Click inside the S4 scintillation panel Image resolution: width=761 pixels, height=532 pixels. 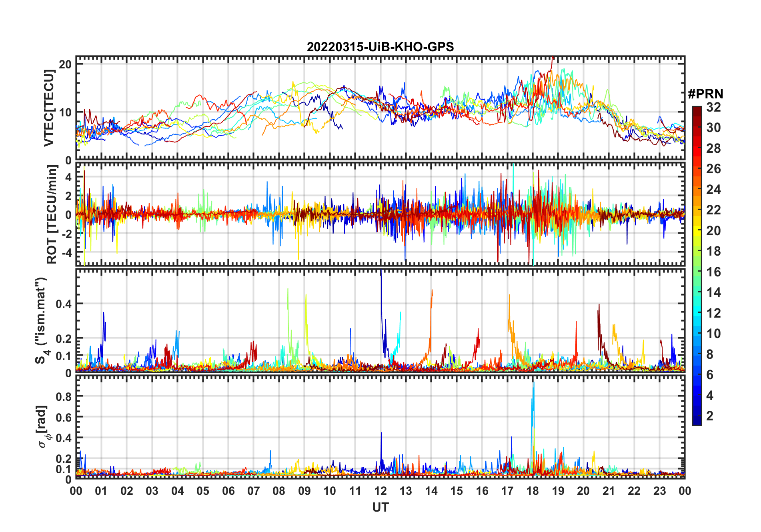click(x=380, y=321)
